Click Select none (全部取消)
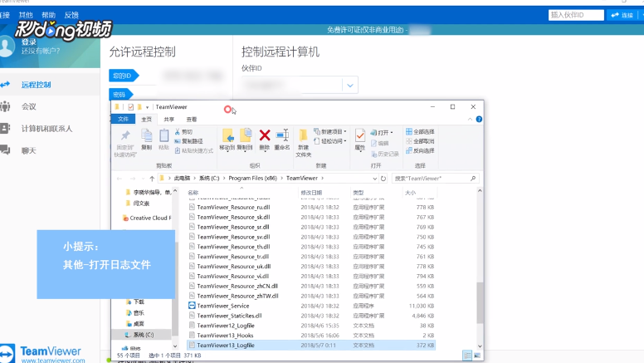Screen dimensions: 644x363 click(420, 141)
